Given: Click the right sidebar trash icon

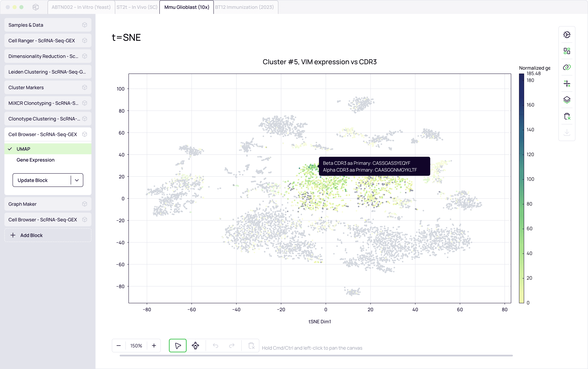Looking at the screenshot, I should [x=567, y=116].
